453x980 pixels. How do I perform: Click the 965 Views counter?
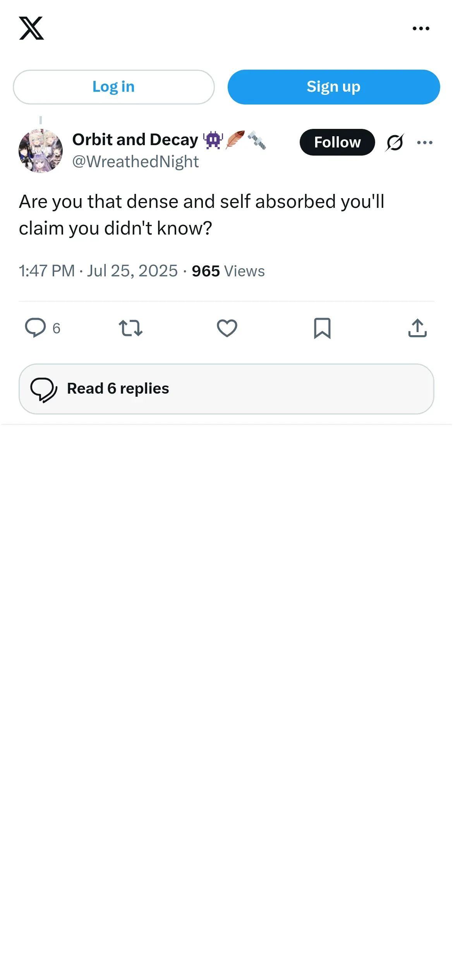click(228, 271)
